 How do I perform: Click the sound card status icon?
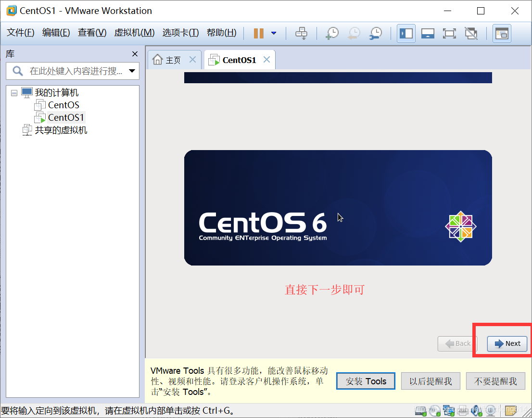pyautogui.click(x=477, y=410)
